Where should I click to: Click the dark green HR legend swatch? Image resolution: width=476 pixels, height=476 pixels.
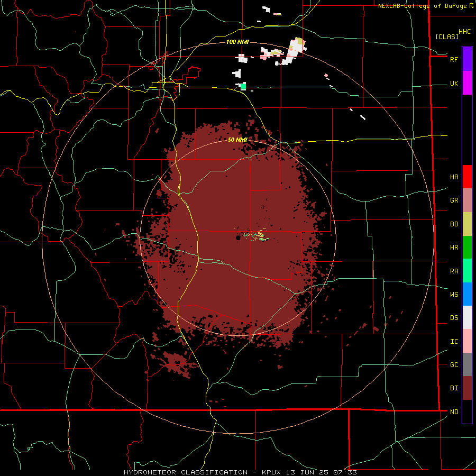click(x=467, y=247)
